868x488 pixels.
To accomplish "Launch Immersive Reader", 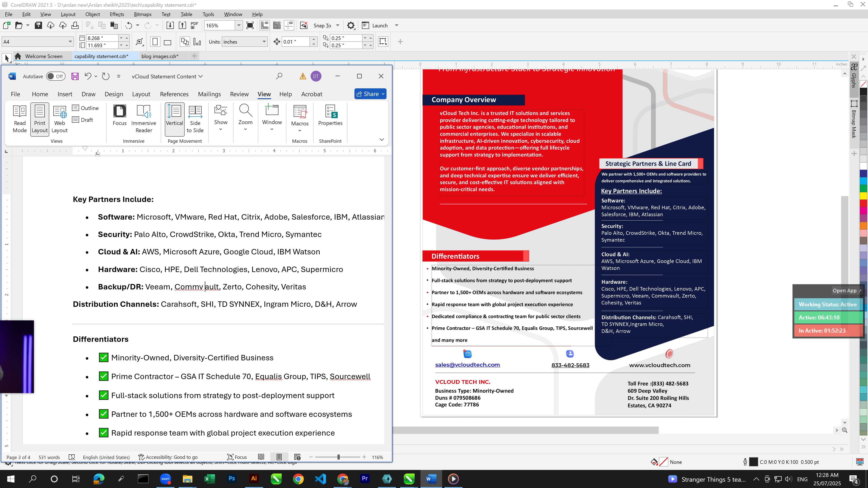I will (x=144, y=119).
